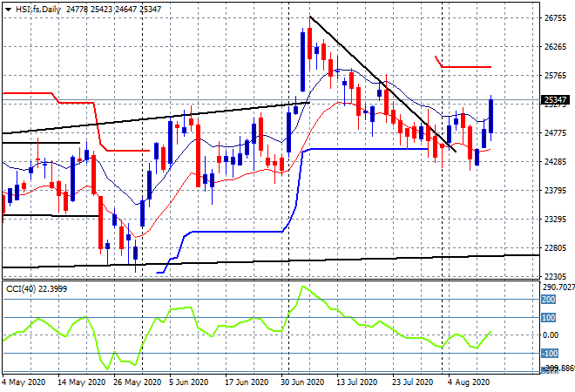Screen dimensions: 575x392
Task: Click the date label 17 Jun 2020
Action: tap(247, 382)
